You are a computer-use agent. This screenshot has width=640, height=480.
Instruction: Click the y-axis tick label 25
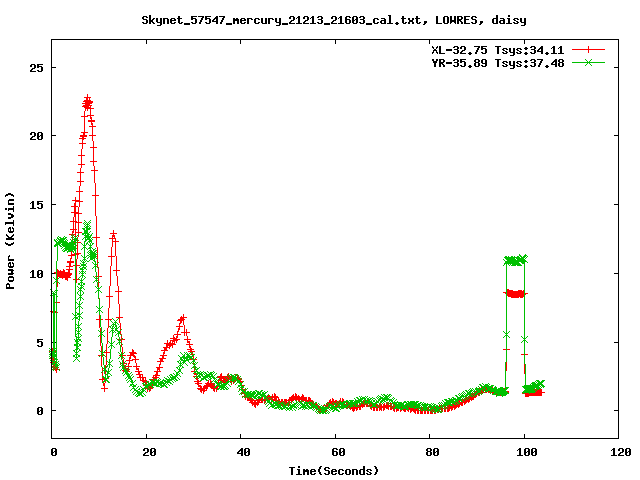tap(36, 68)
